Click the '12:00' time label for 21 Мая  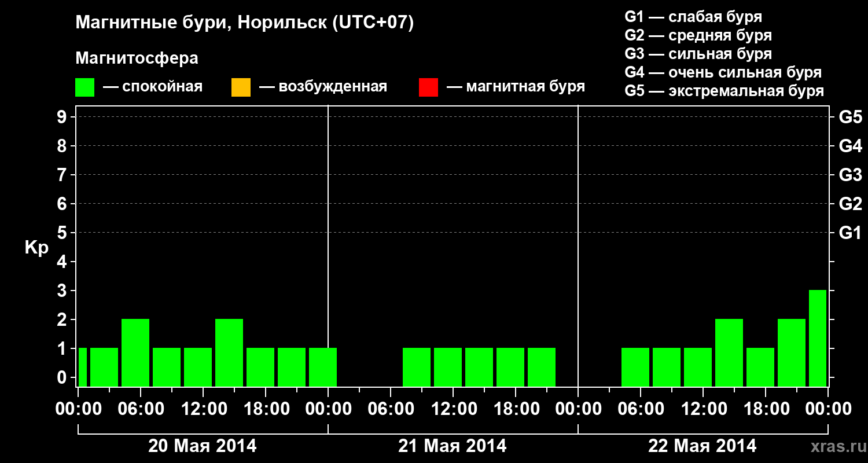click(x=453, y=409)
